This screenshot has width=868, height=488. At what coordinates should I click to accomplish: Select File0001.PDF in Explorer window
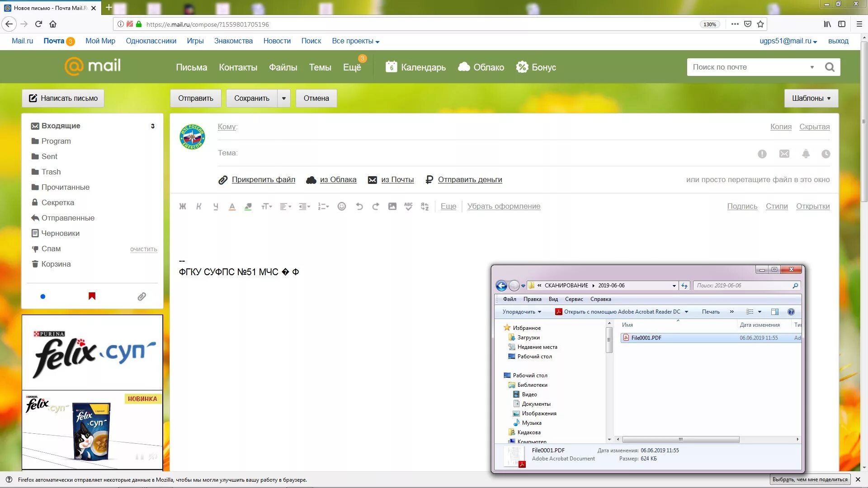tap(646, 338)
